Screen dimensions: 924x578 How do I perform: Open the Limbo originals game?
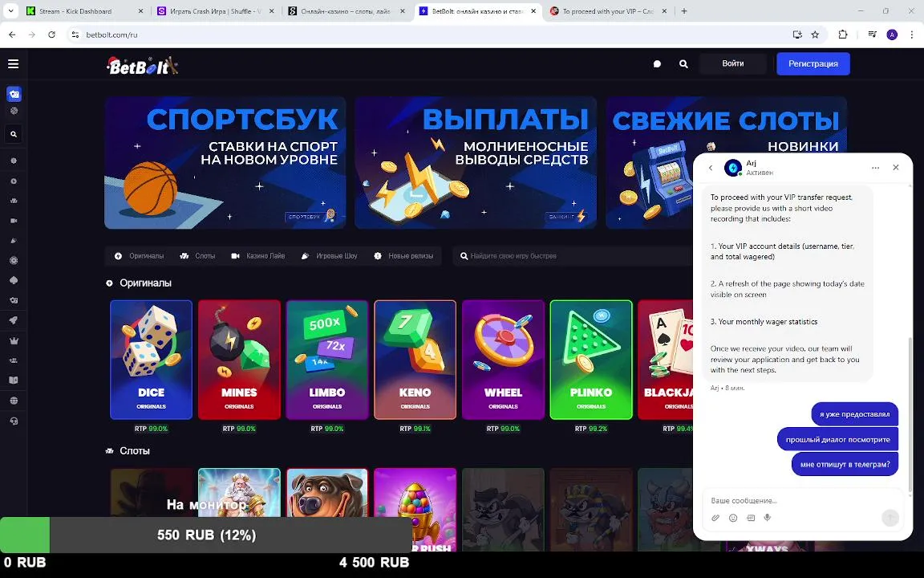pyautogui.click(x=327, y=360)
